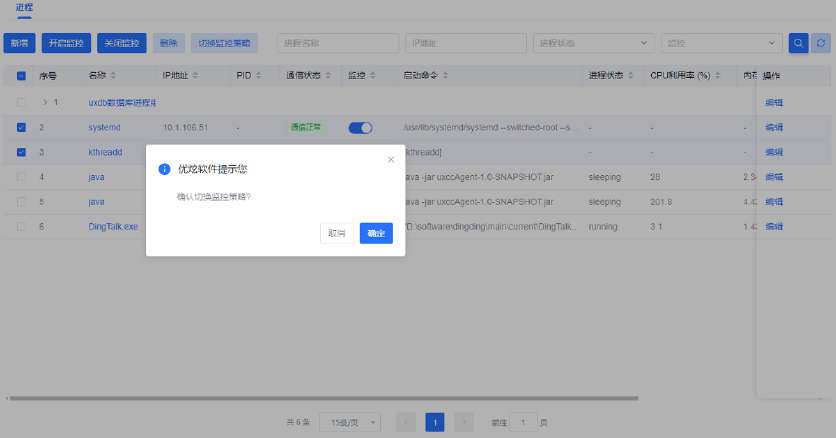Screen dimensions: 836x438
Task: Toggle the select-all checkbox in table header
Action: (22, 75)
